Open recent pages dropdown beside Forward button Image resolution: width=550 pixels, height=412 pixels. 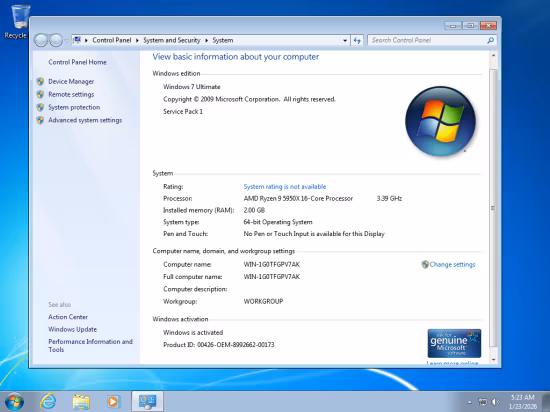point(66,41)
